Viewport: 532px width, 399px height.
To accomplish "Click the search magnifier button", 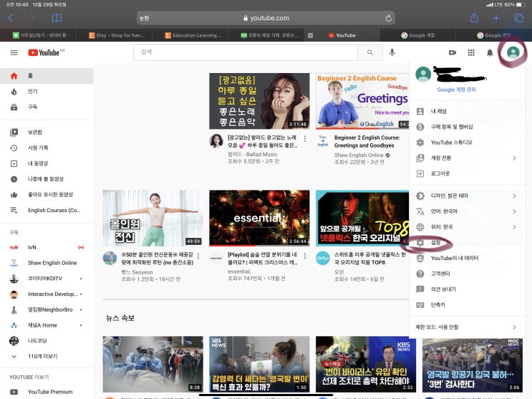I will (x=370, y=52).
